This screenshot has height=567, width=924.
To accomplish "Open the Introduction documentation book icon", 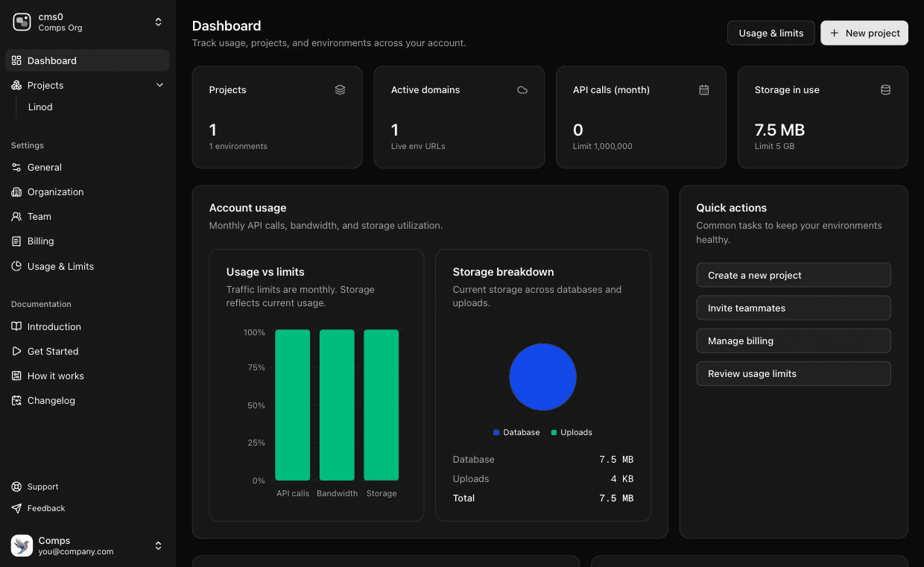I will (15, 326).
